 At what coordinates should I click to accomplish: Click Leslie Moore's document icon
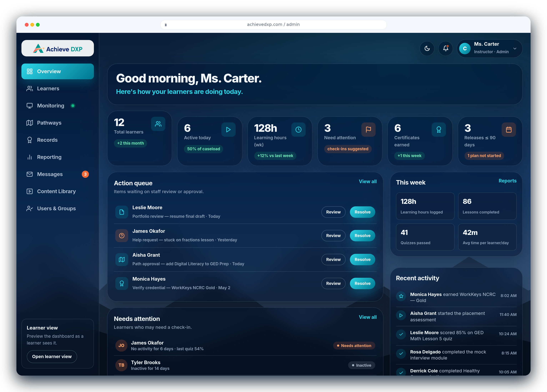point(122,212)
